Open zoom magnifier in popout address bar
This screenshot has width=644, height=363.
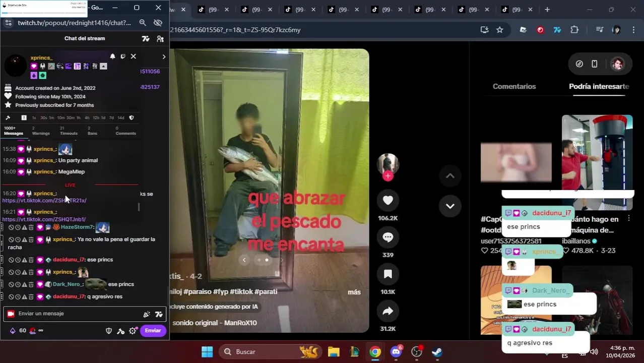(143, 23)
